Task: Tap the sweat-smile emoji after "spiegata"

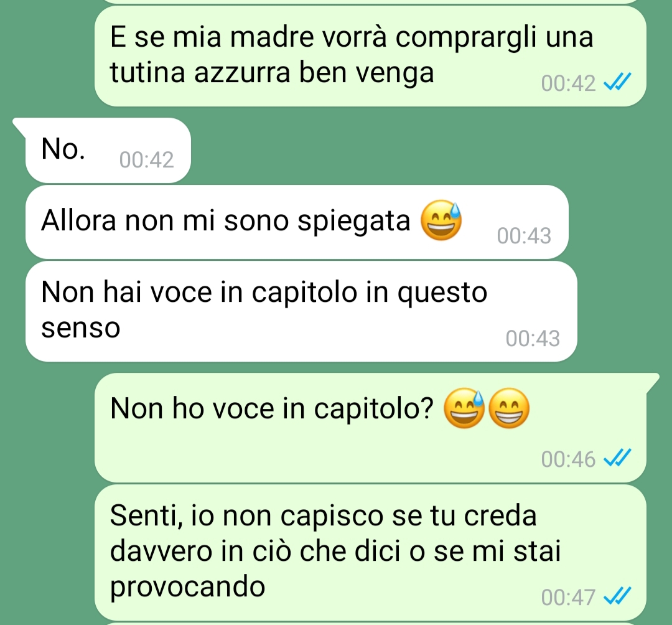Action: point(441,220)
